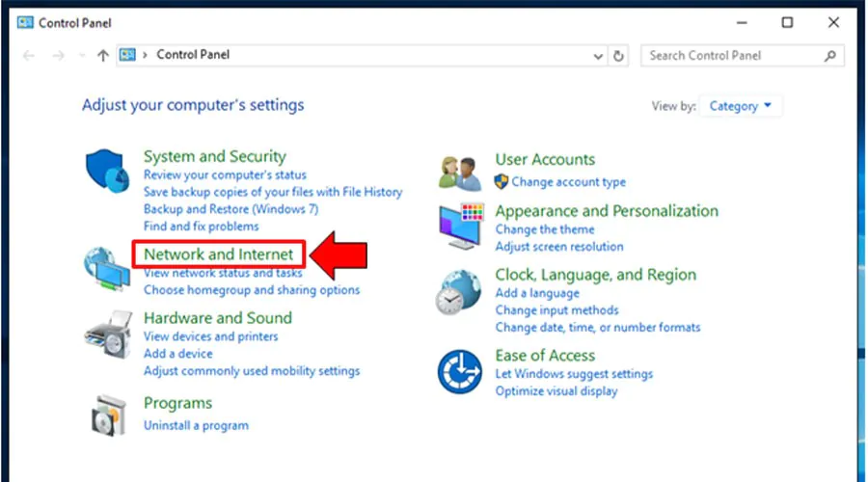Viewport: 868px width, 482px height.
Task: Click Add a language
Action: pos(537,293)
